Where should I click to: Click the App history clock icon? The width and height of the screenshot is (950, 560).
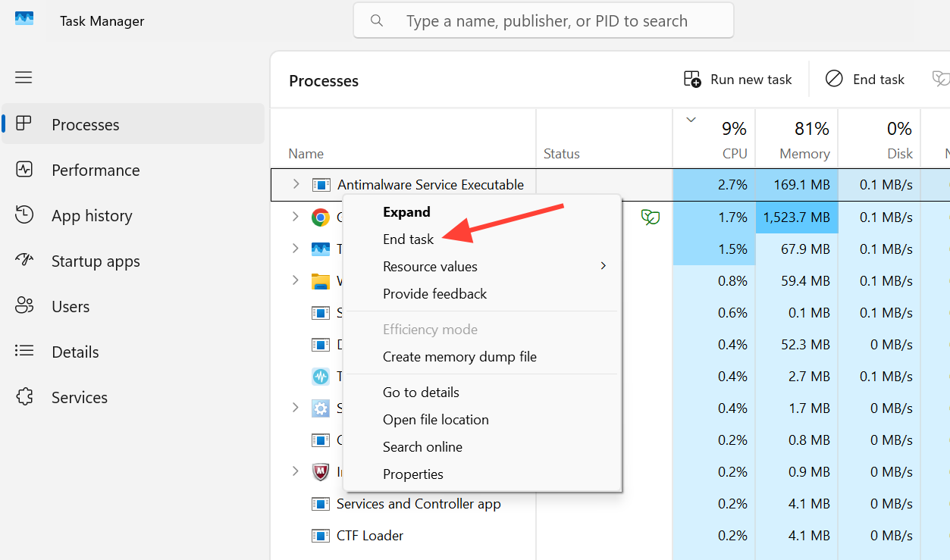[24, 215]
